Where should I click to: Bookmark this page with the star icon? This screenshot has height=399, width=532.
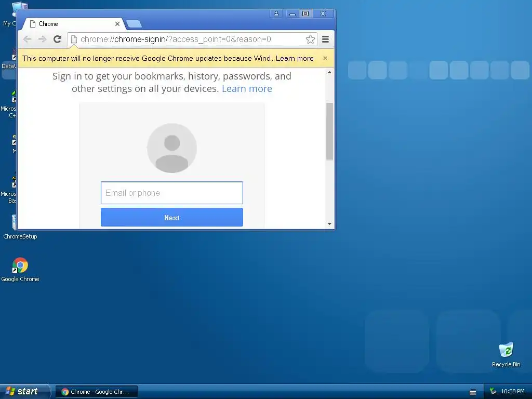point(310,39)
